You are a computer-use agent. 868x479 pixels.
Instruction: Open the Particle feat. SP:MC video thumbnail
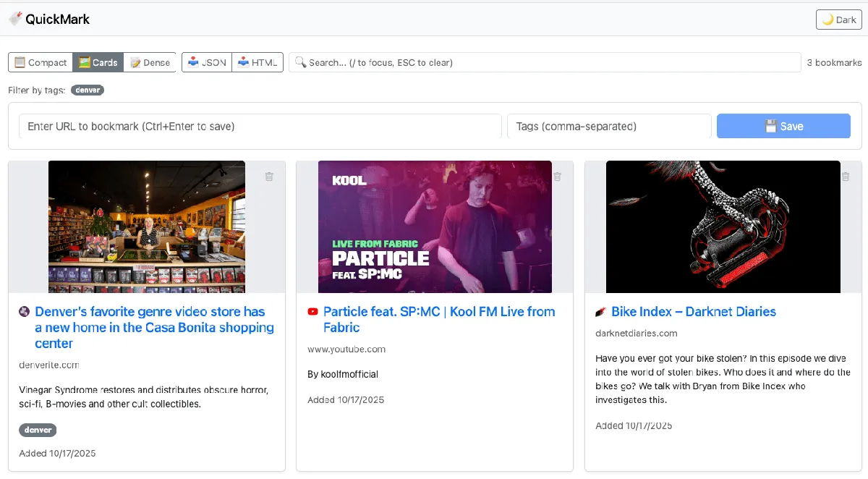pyautogui.click(x=435, y=226)
